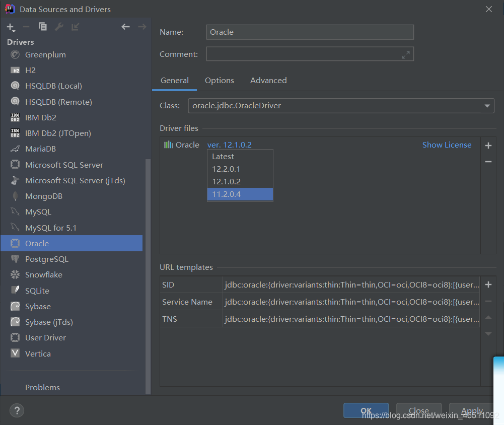Open the help question mark button
Image resolution: width=504 pixels, height=425 pixels.
(17, 410)
